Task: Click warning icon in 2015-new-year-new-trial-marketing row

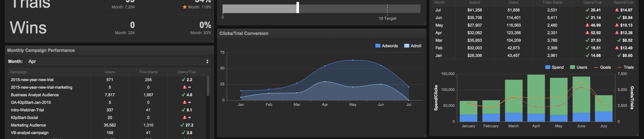Action: click(x=184, y=87)
